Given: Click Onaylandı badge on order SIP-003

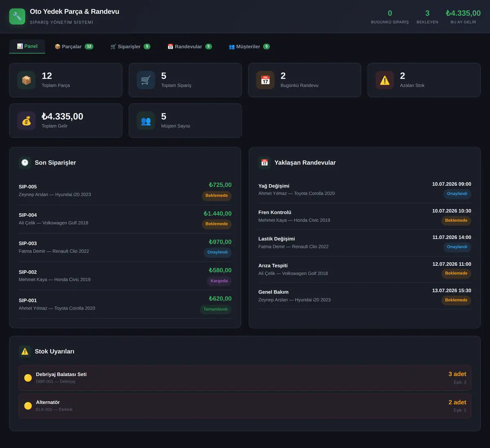Looking at the screenshot, I should pos(218,252).
